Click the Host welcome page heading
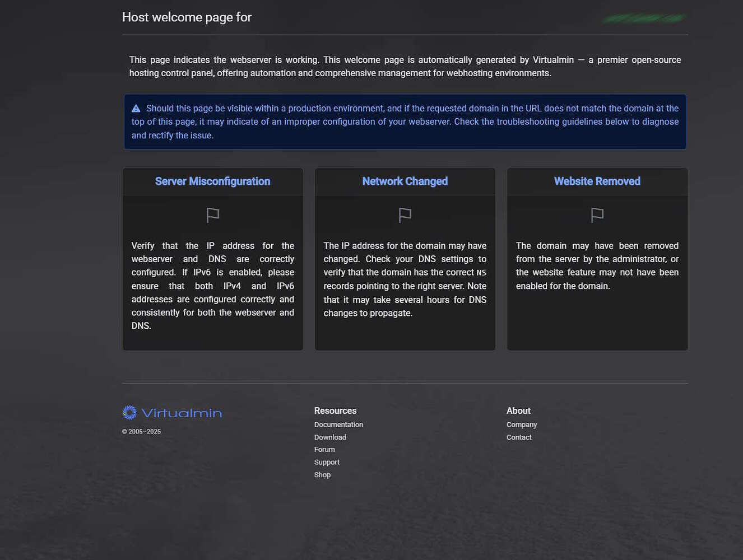This screenshot has height=560, width=743. (x=187, y=17)
